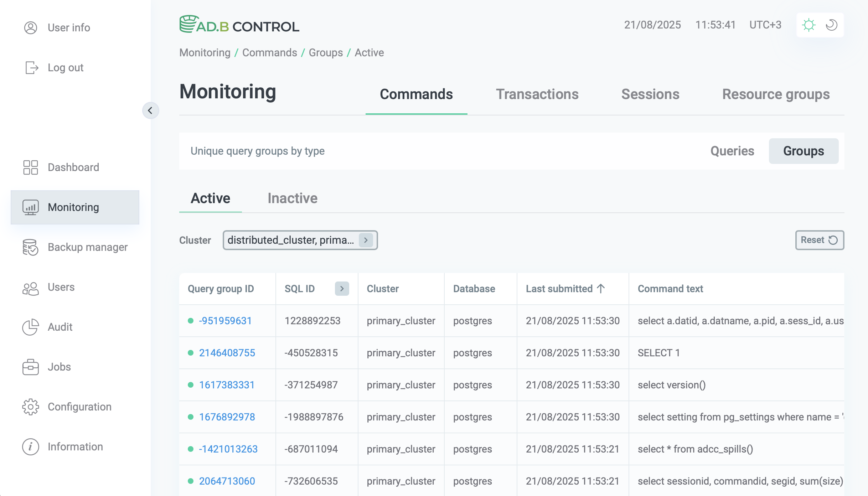Open Information via the info icon
The height and width of the screenshot is (496, 868).
coord(30,446)
